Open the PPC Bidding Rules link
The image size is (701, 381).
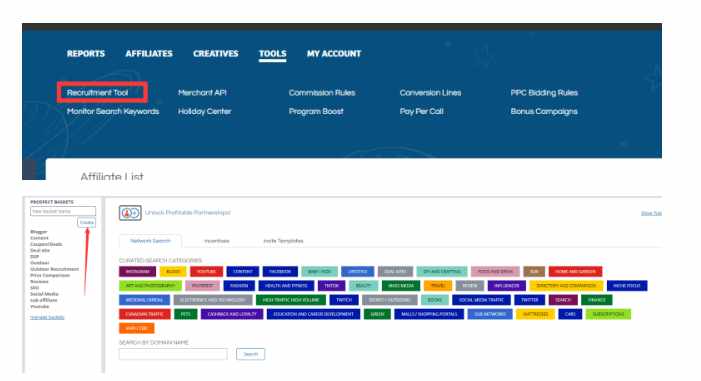(544, 93)
